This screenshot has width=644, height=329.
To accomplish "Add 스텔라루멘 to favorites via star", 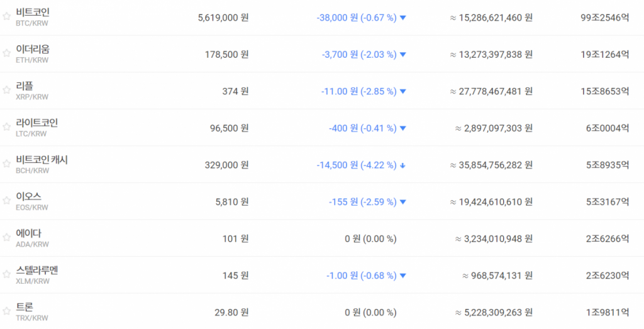I will [6, 274].
